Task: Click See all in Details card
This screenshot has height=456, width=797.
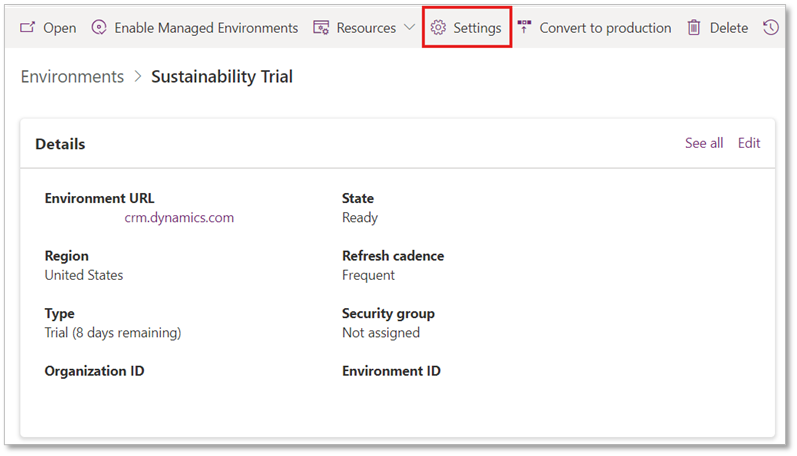Action: 703,143
